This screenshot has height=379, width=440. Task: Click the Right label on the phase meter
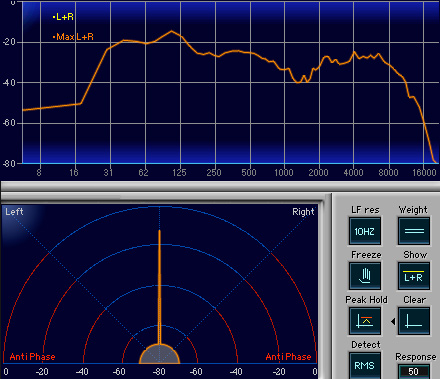(x=303, y=212)
